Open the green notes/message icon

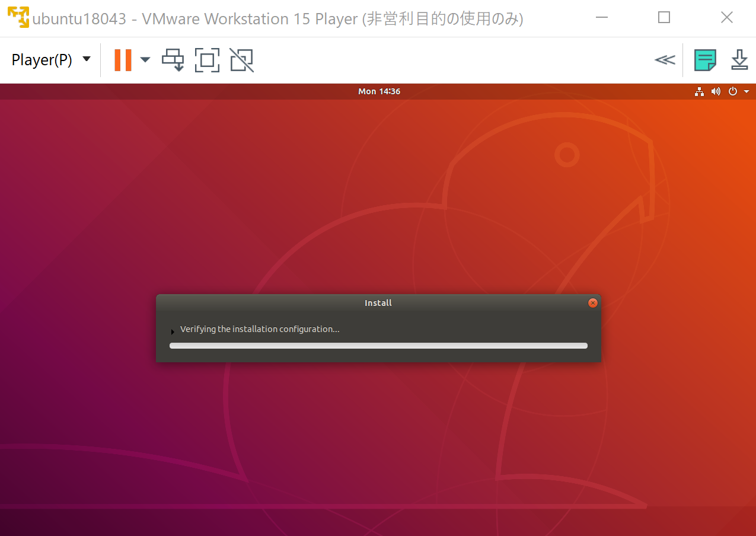point(705,60)
